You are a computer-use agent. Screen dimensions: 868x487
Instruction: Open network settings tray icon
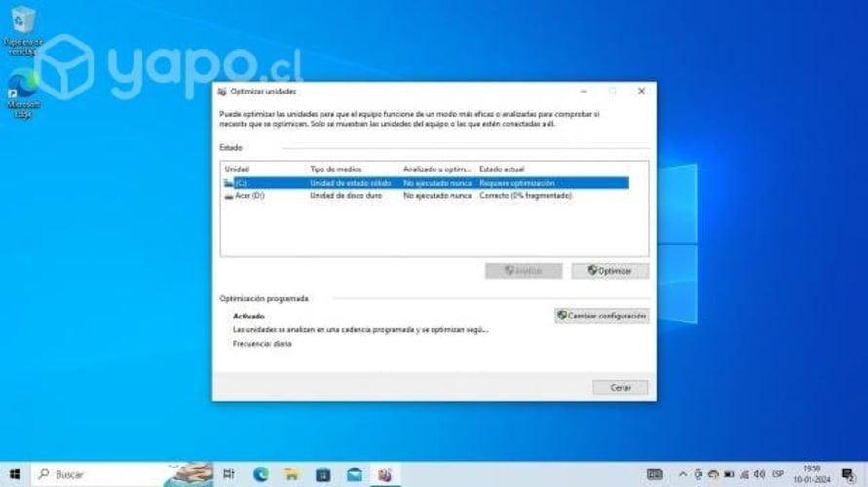[744, 474]
